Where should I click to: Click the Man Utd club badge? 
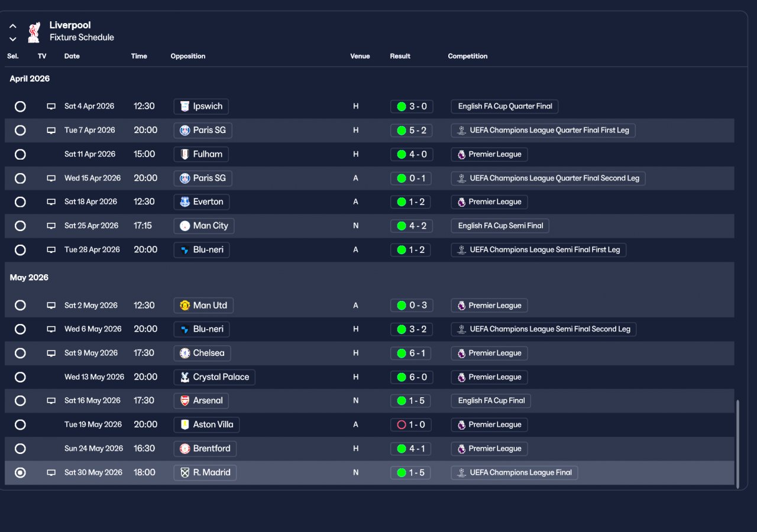pyautogui.click(x=185, y=306)
